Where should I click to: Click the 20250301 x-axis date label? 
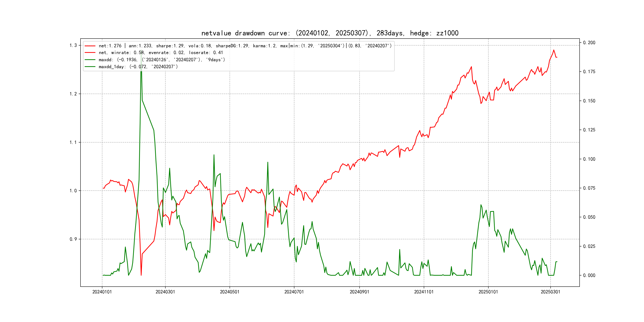coord(550,292)
